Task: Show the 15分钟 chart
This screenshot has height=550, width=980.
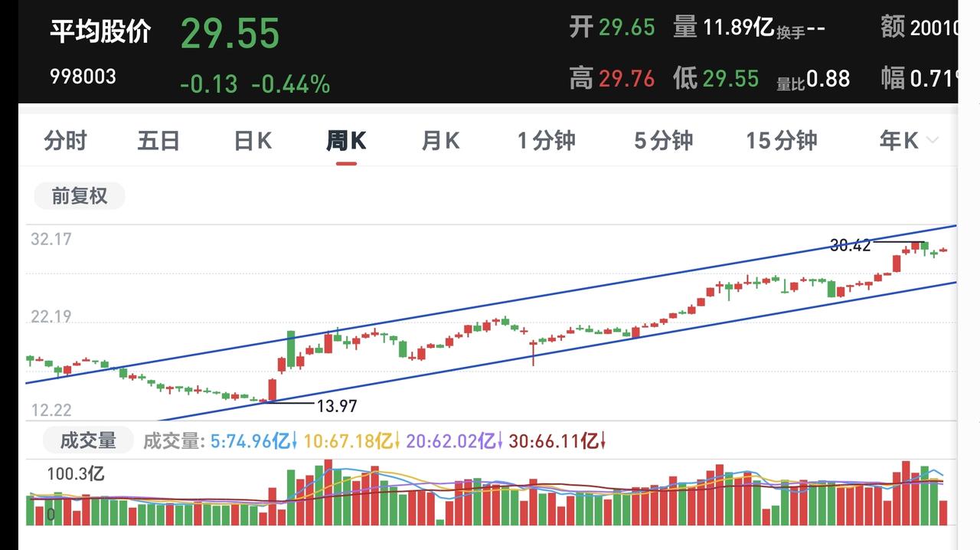Action: 782,141
